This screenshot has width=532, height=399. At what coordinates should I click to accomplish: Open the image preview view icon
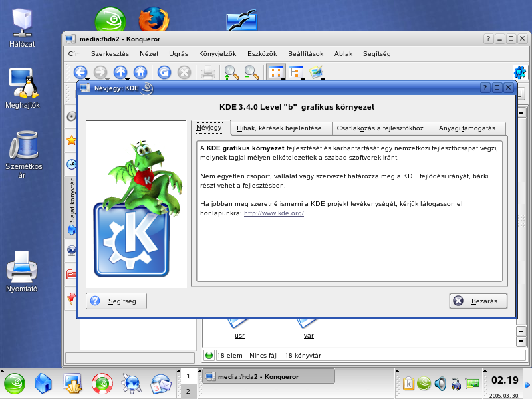(x=316, y=72)
